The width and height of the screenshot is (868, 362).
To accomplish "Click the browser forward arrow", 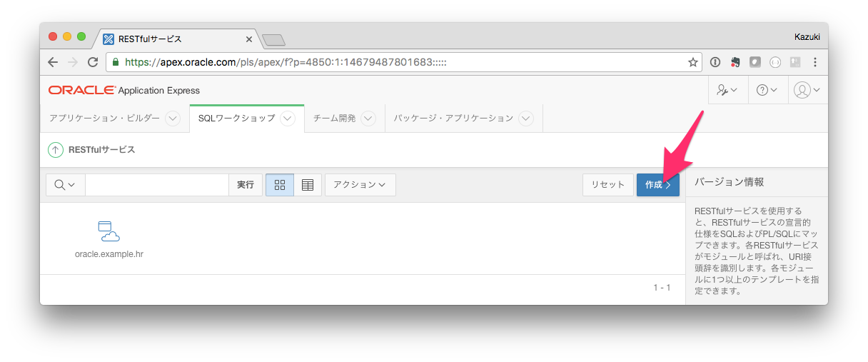I will pyautogui.click(x=72, y=62).
